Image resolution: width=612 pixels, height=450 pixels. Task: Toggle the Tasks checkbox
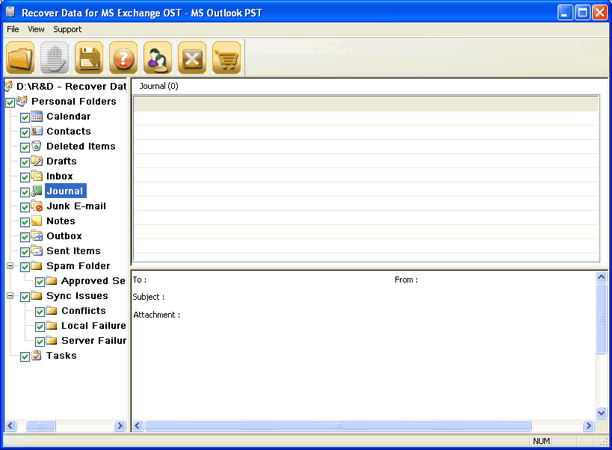coord(25,357)
